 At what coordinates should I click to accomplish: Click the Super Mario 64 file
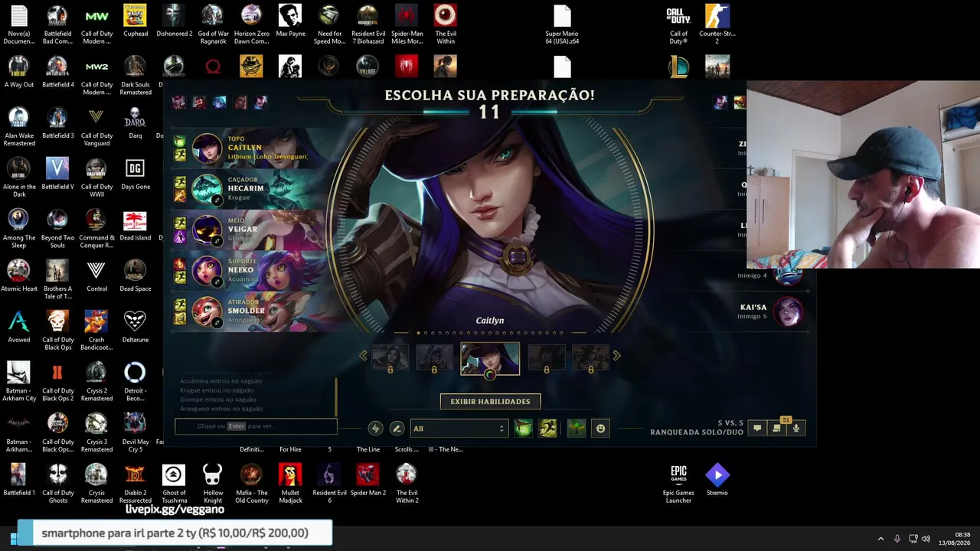pyautogui.click(x=562, y=24)
